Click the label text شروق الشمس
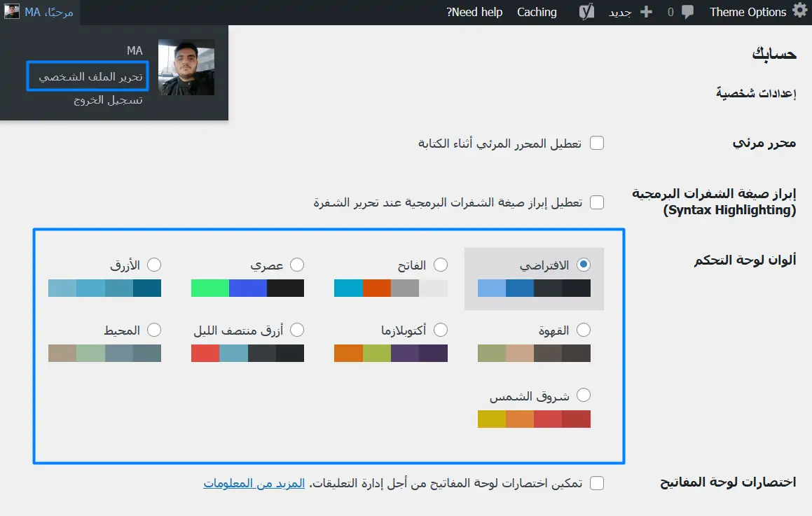 529,396
